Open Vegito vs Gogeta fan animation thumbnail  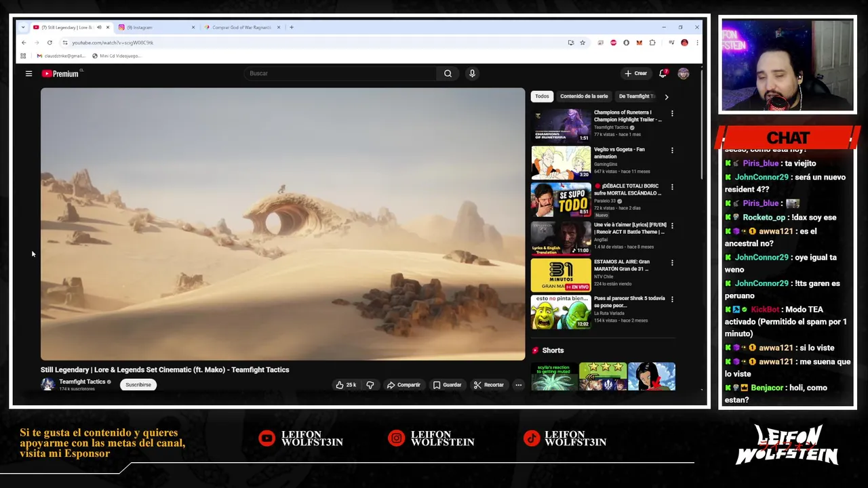coord(561,163)
